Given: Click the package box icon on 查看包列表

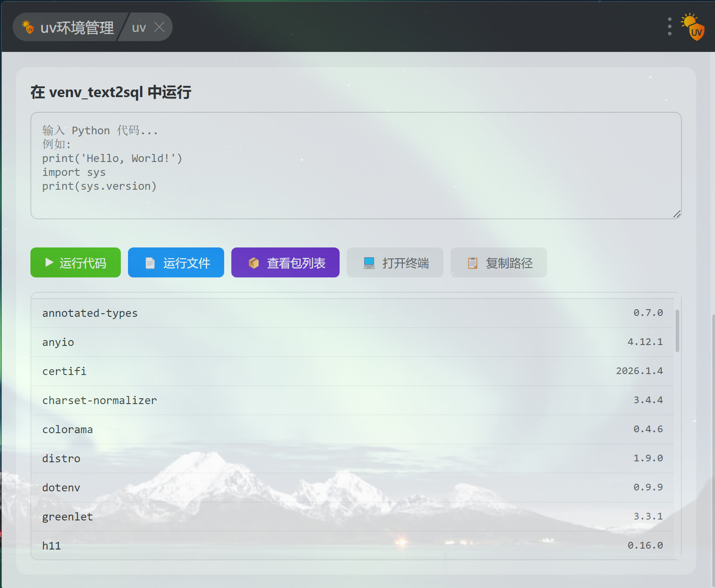Looking at the screenshot, I should click(x=254, y=263).
